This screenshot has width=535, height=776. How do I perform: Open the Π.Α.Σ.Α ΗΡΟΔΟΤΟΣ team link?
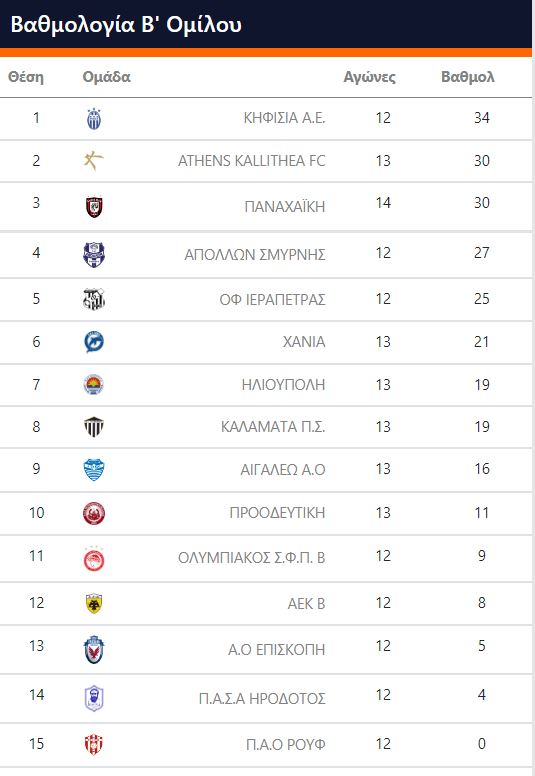pos(262,698)
